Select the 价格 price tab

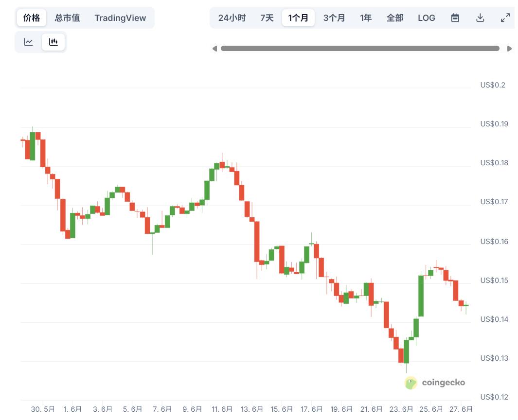pyautogui.click(x=32, y=18)
